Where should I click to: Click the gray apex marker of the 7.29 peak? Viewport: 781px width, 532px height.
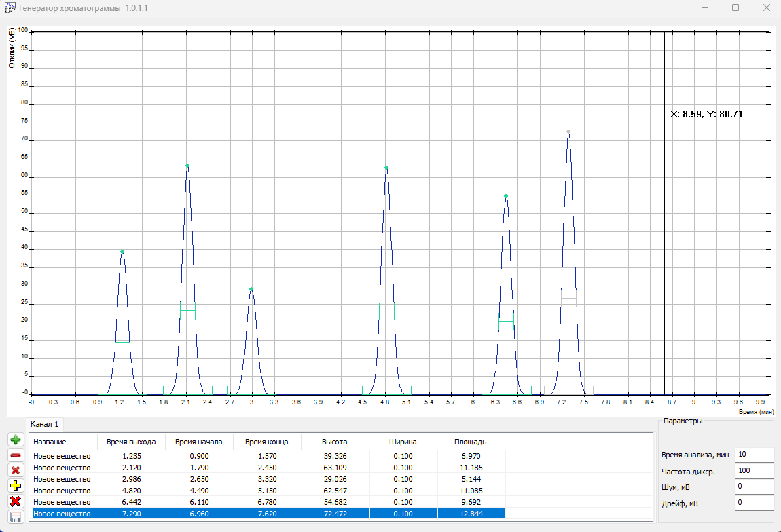pyautogui.click(x=568, y=132)
